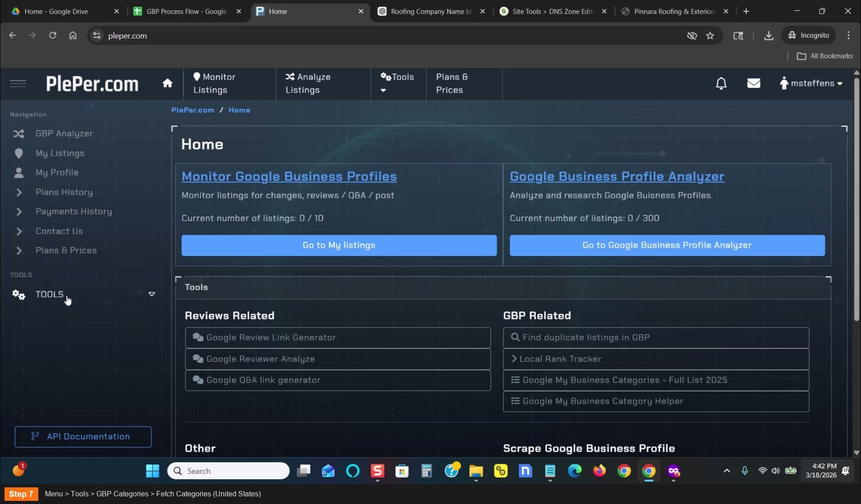
Task: Open Plans & Prices in the sidebar
Action: pos(66,251)
